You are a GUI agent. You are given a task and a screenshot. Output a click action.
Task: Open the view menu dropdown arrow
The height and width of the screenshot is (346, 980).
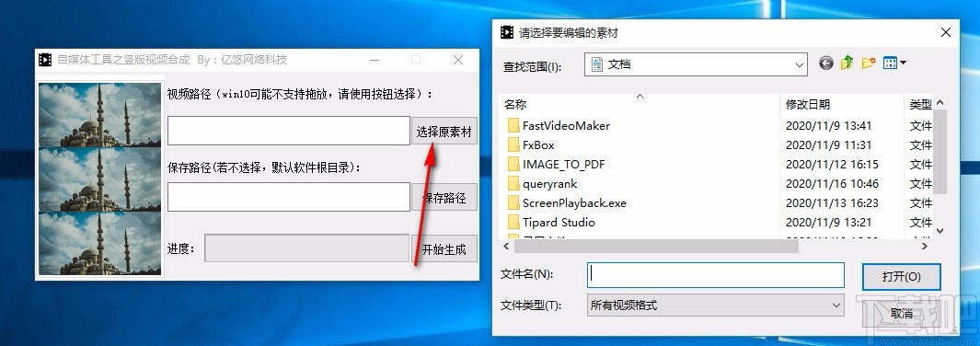pyautogui.click(x=903, y=63)
